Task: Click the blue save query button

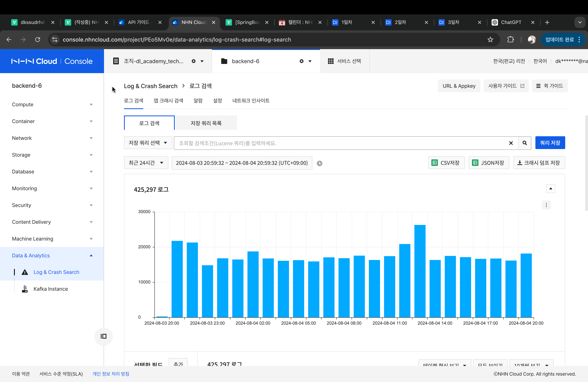Action: pyautogui.click(x=550, y=143)
